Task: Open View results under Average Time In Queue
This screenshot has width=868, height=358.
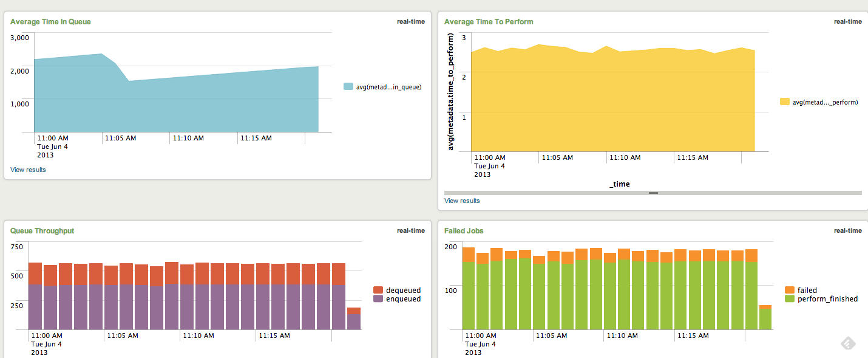Action: click(28, 170)
